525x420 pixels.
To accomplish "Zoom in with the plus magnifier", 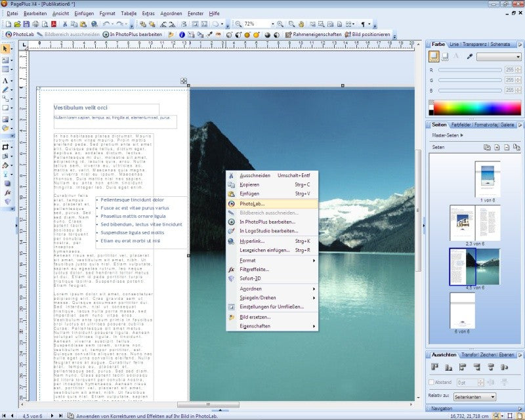I will [x=280, y=24].
